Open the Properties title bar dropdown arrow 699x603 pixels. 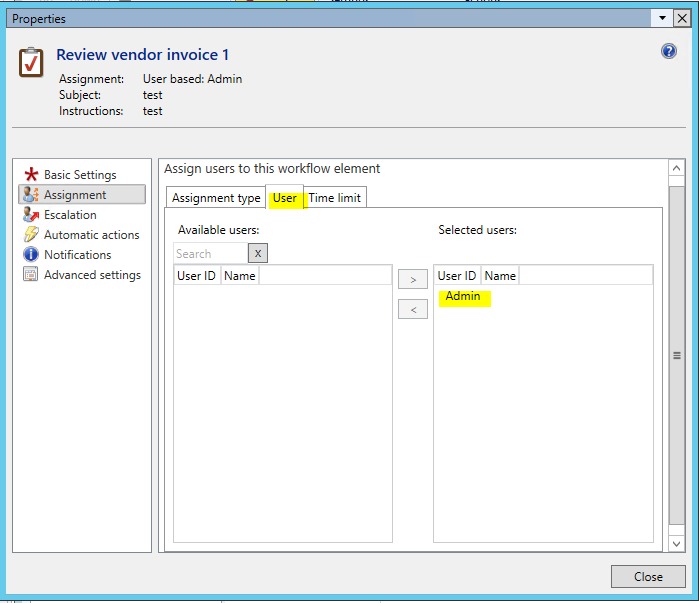[x=662, y=18]
